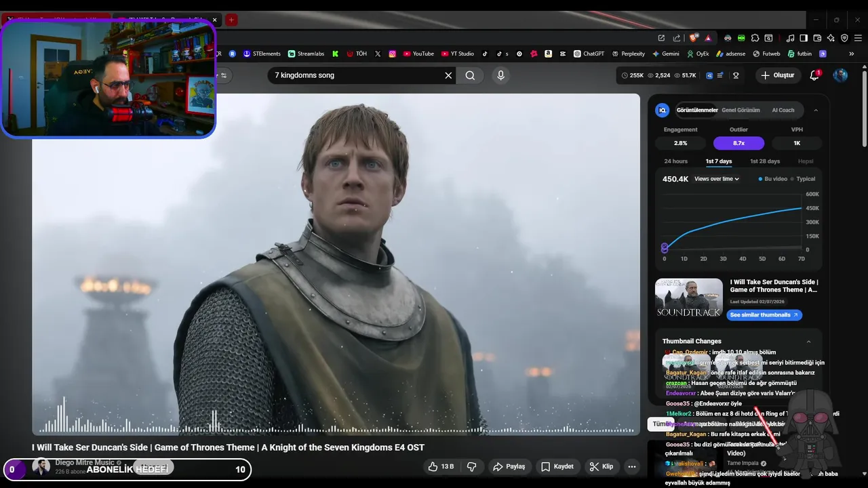Click the YouTube search magnifier button
Image resolution: width=868 pixels, height=488 pixels.
(470, 75)
